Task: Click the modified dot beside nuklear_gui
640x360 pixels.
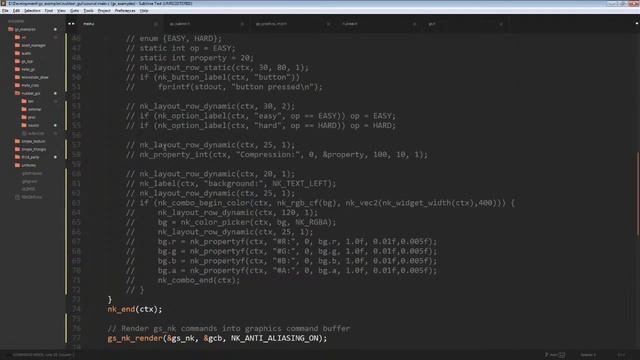Action: [55, 93]
